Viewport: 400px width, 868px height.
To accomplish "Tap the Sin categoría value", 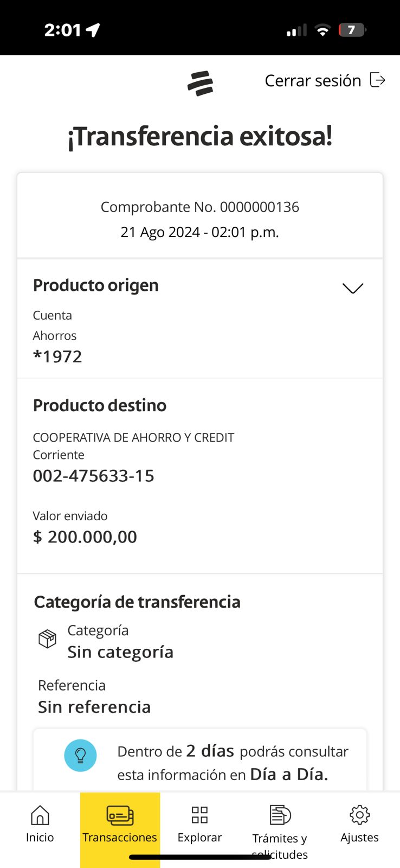I will point(120,652).
